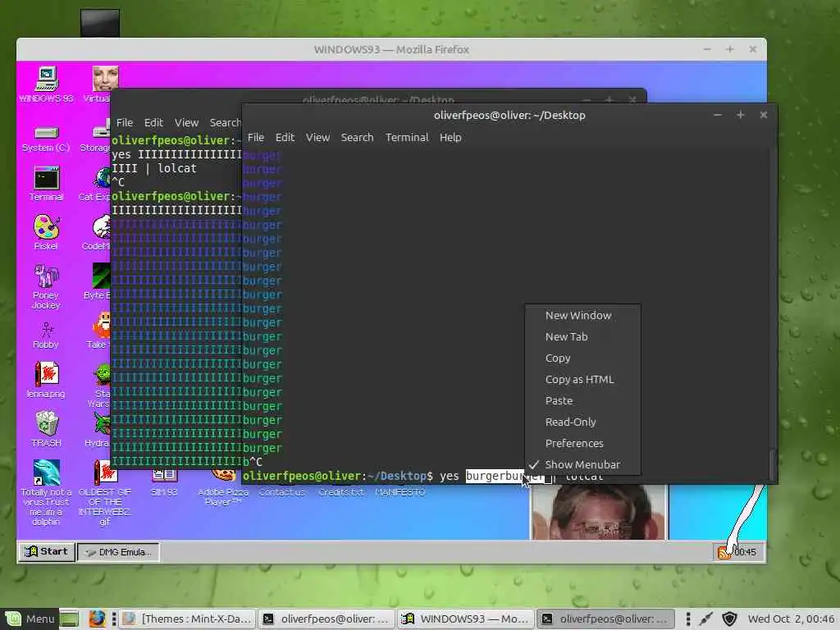Click the network connection tray icon
840x630 pixels.
(705, 619)
